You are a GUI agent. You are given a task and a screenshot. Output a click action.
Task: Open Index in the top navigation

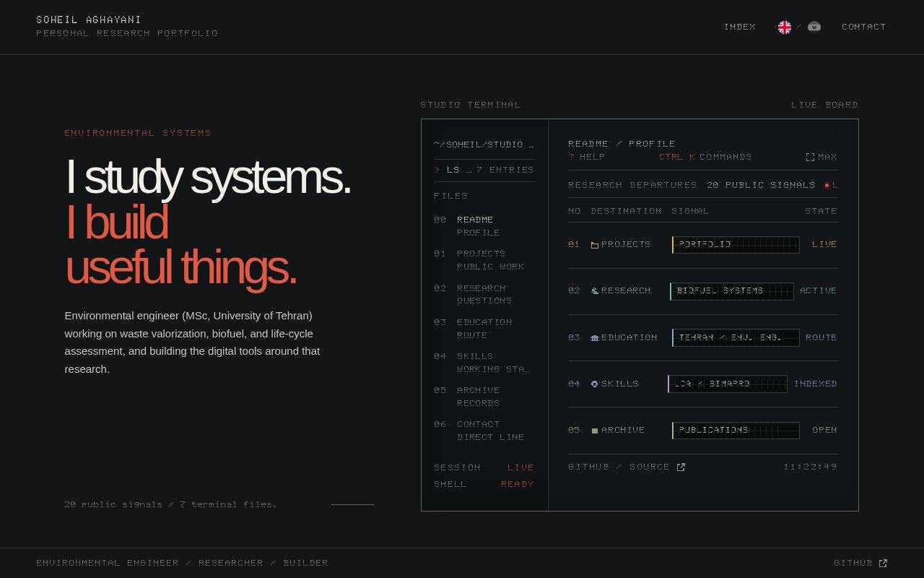coord(740,27)
